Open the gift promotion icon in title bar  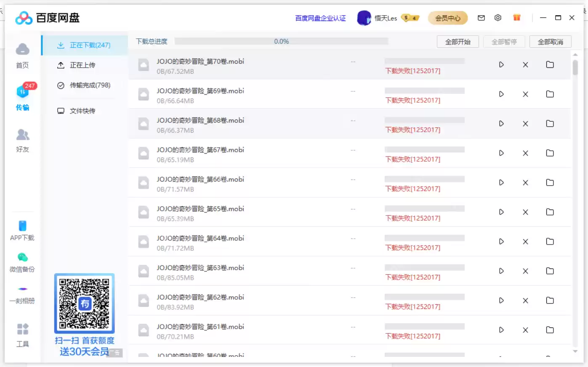click(516, 18)
